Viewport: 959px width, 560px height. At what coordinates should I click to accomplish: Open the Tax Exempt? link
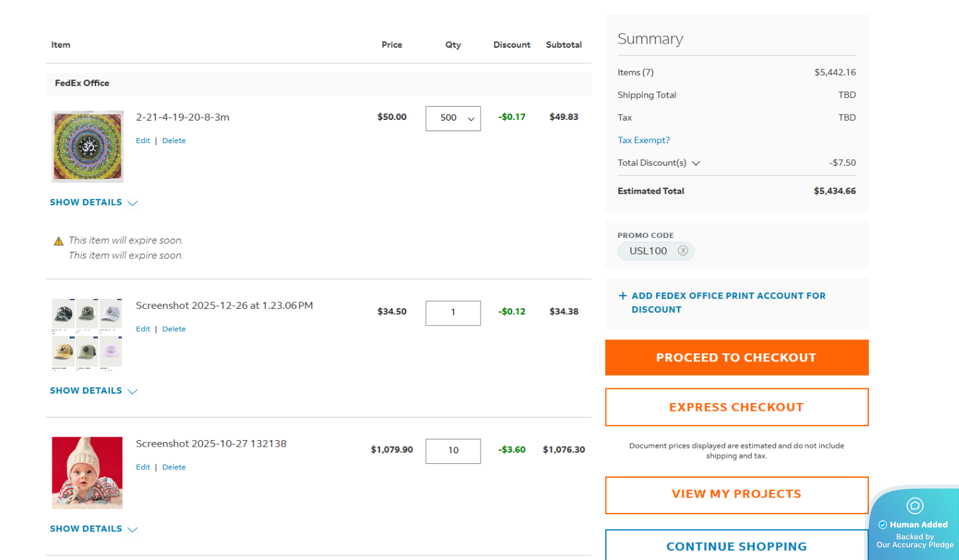644,140
